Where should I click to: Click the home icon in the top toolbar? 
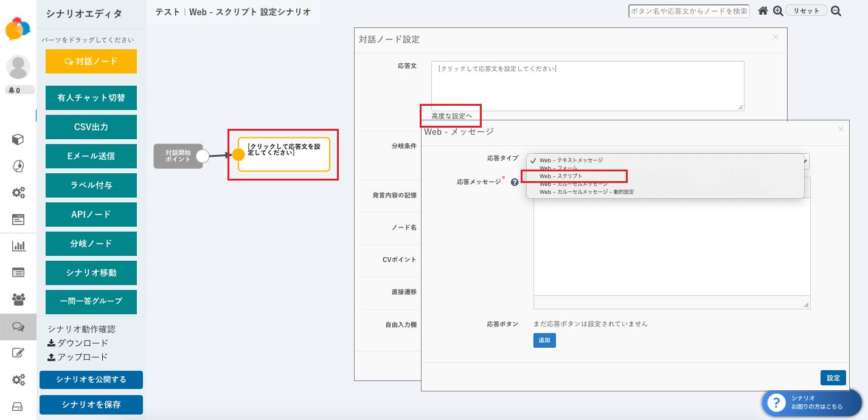[x=763, y=10]
